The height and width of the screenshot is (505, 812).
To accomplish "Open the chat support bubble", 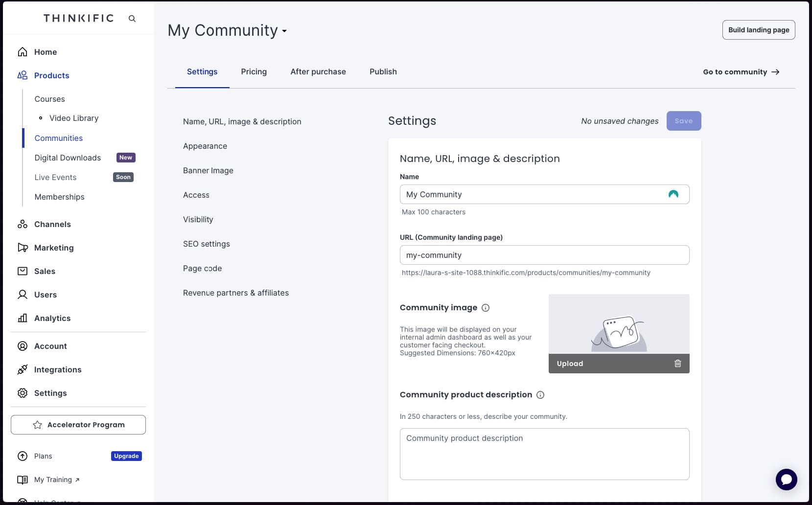I will [786, 480].
